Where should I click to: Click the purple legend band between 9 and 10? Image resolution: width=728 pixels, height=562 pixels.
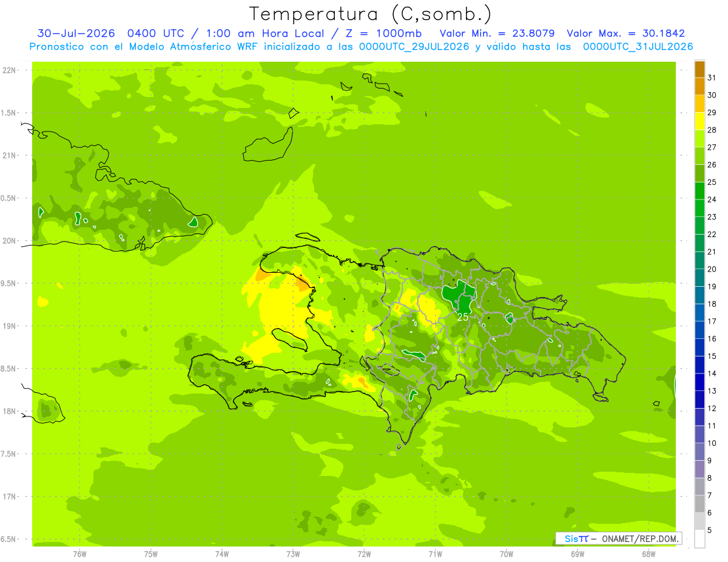(699, 452)
